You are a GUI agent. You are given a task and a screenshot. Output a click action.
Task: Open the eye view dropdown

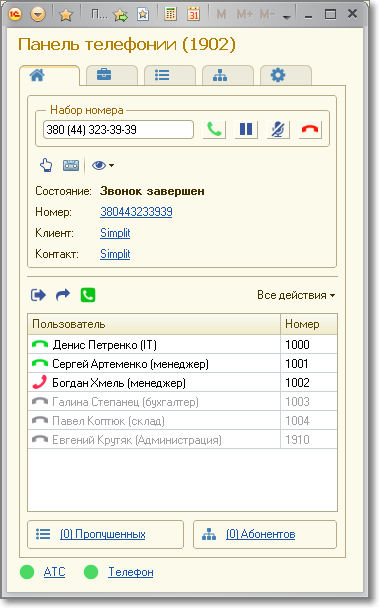[102, 166]
